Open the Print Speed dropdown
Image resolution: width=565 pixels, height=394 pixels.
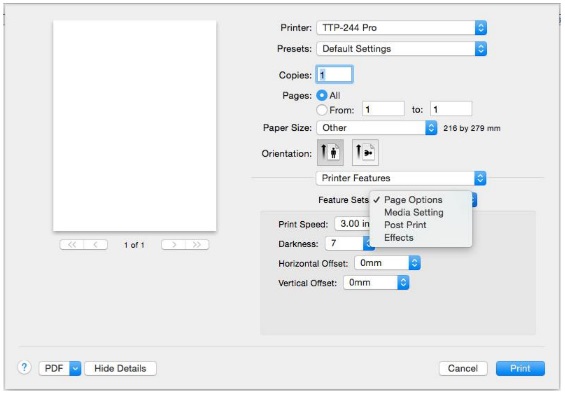[x=352, y=224]
